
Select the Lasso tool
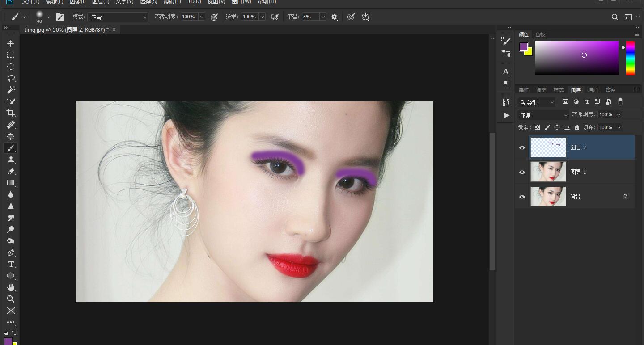[11, 78]
